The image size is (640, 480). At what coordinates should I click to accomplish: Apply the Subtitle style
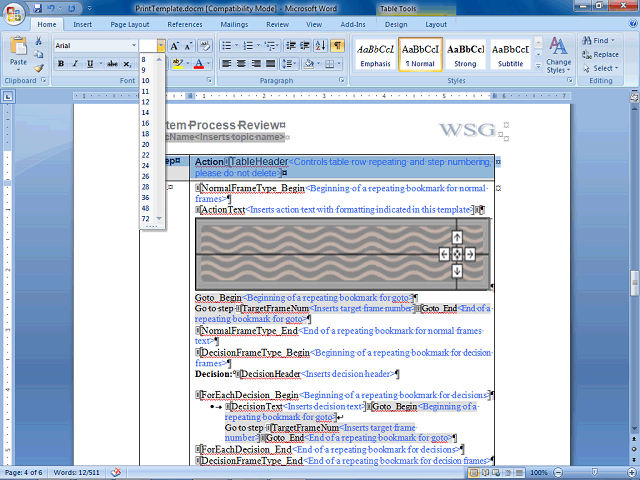click(x=510, y=55)
